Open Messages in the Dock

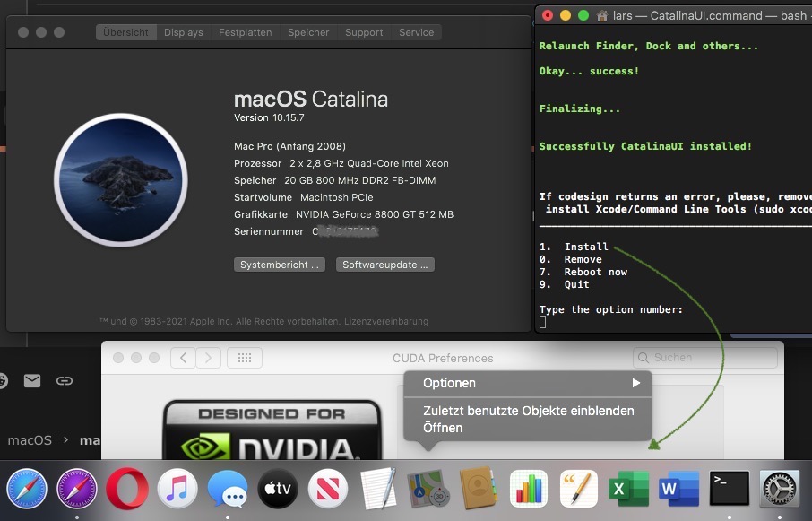(x=228, y=489)
